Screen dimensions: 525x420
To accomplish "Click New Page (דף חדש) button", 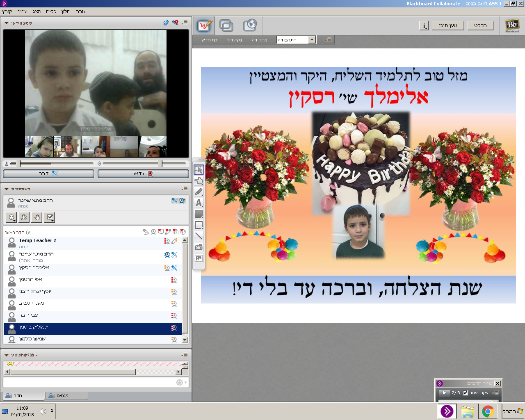I will click(210, 40).
